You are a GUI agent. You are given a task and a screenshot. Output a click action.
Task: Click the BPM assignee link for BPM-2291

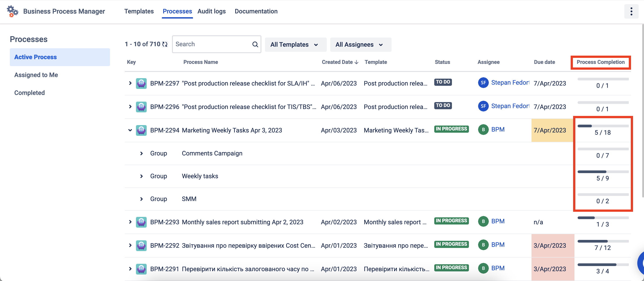click(498, 268)
